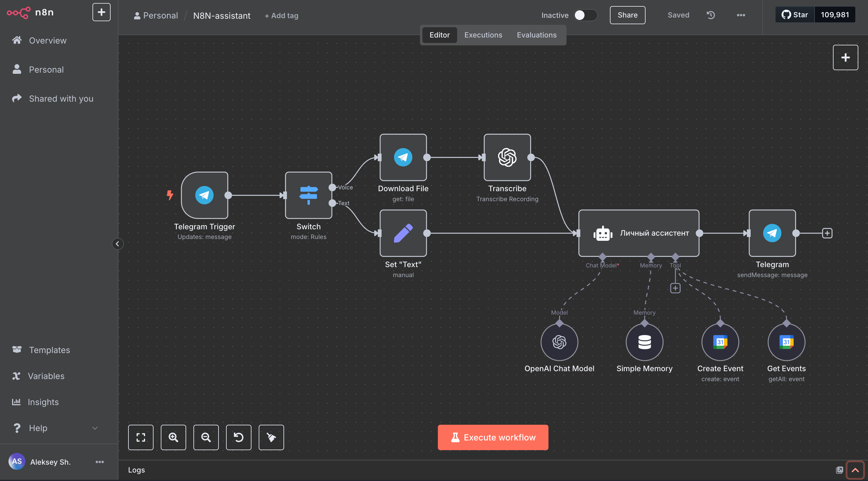Screen dimensions: 868x481
Task: Select the Download File node
Action: [x=403, y=157]
